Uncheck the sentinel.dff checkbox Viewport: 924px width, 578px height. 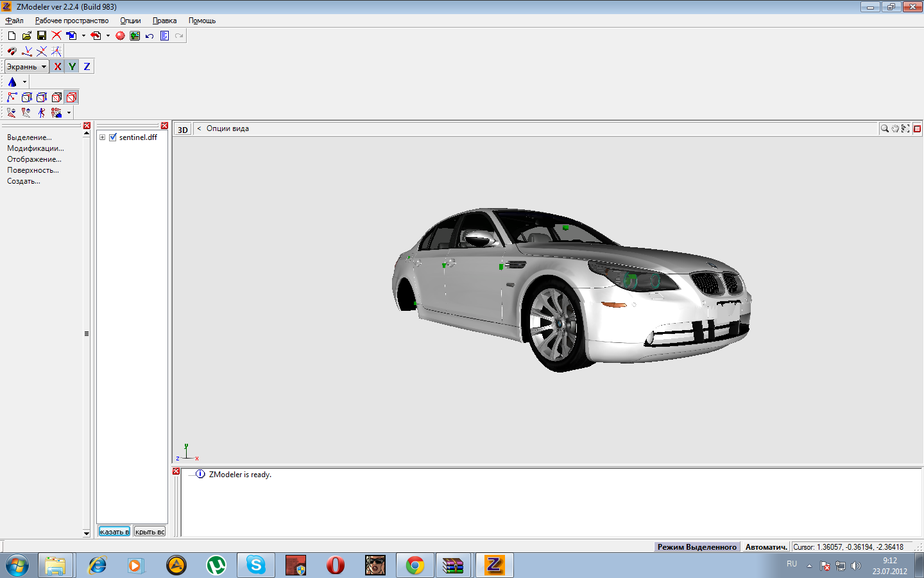click(x=113, y=137)
